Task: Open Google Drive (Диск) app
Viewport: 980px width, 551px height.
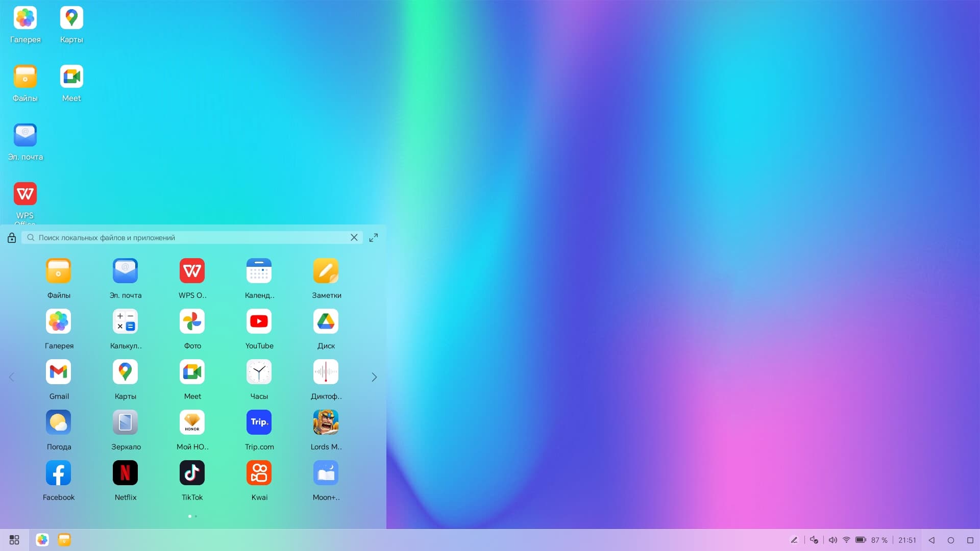Action: pos(326,321)
